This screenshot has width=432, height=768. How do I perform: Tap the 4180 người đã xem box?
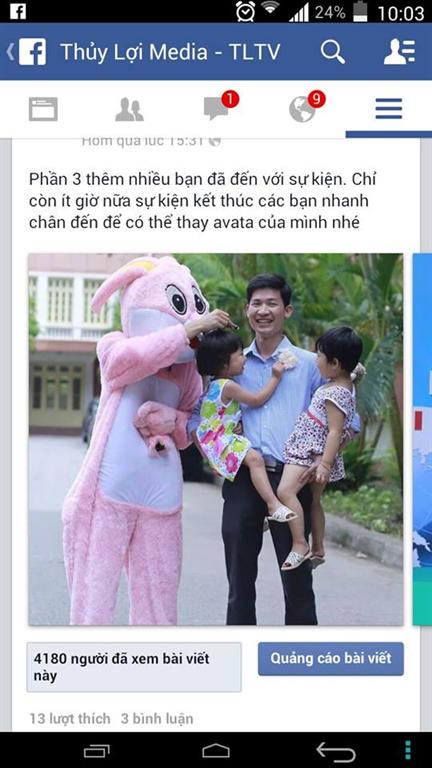(134, 667)
